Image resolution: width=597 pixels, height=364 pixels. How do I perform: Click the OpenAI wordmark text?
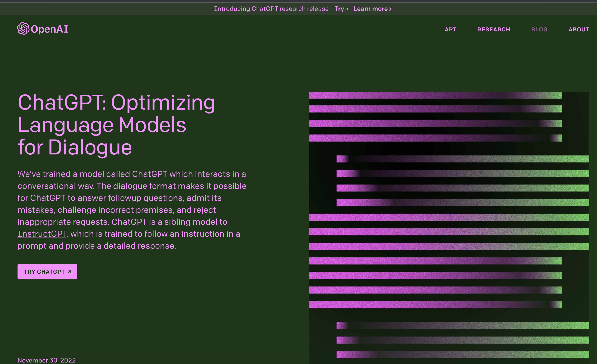50,29
